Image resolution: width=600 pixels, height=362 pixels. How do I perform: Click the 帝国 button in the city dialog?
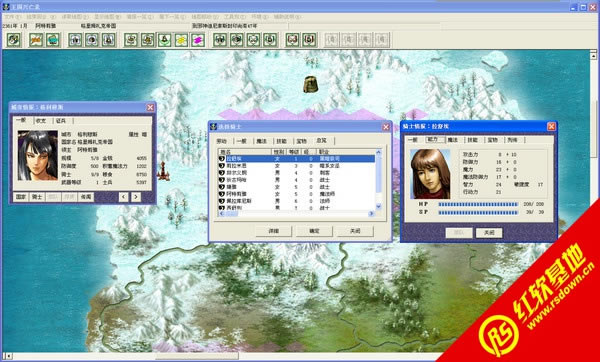(86, 197)
